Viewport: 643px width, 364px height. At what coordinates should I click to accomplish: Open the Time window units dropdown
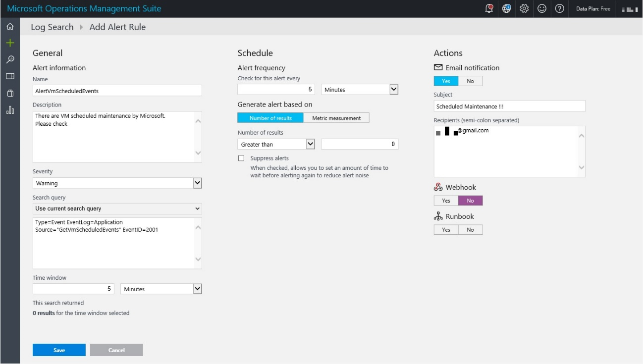(161, 289)
